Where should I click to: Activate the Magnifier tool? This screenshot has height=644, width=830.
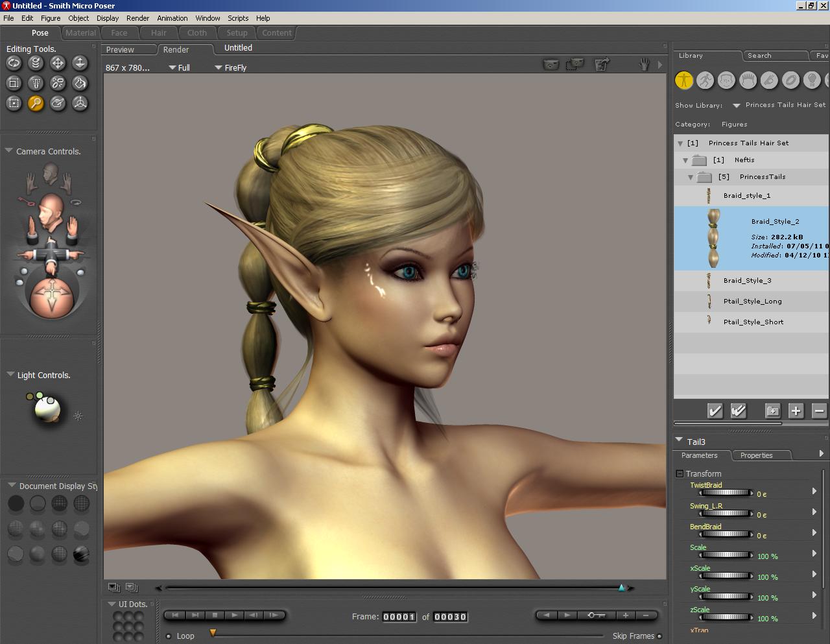[36, 103]
